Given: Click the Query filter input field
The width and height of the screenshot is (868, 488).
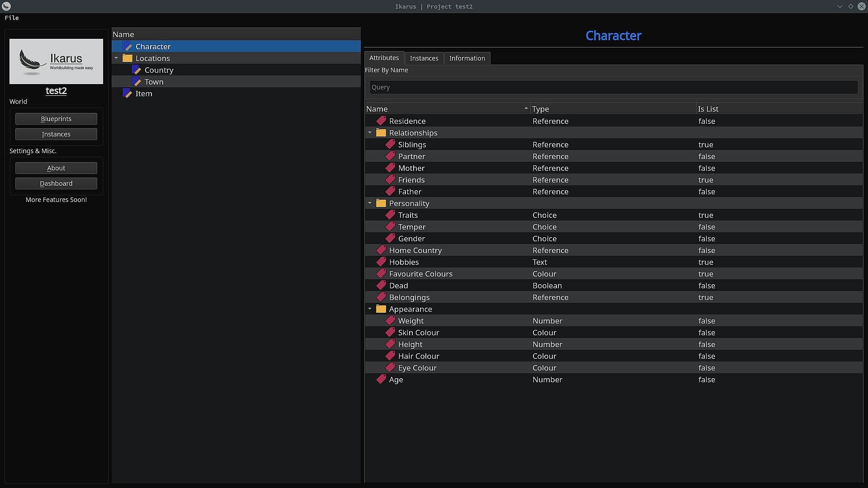Looking at the screenshot, I should point(613,87).
